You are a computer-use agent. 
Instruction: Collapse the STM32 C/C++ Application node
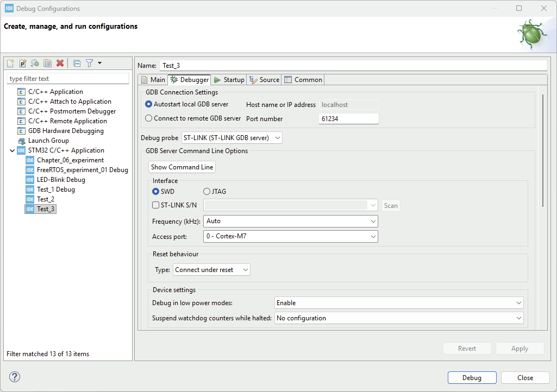click(12, 150)
